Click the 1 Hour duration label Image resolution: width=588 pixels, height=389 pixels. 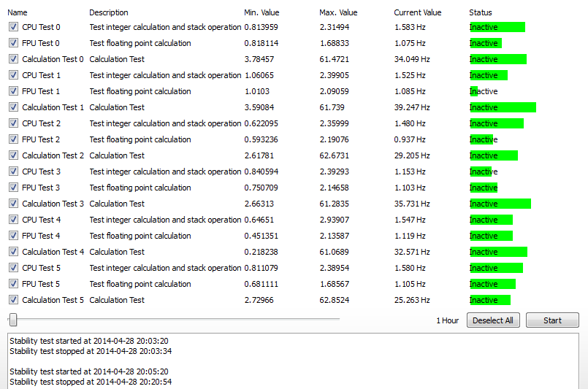447,321
